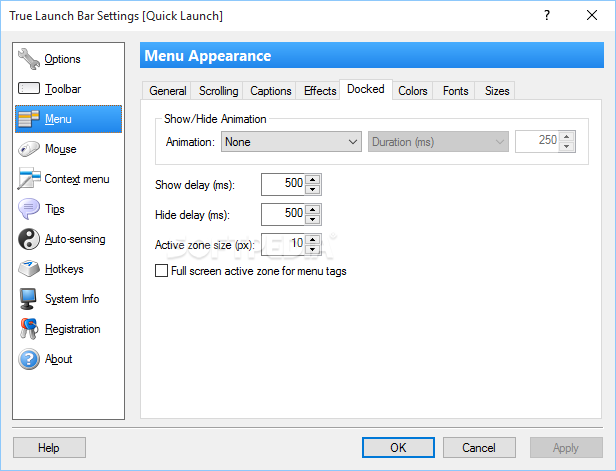Click the duration field showing 250
The image size is (616, 471).
537,141
